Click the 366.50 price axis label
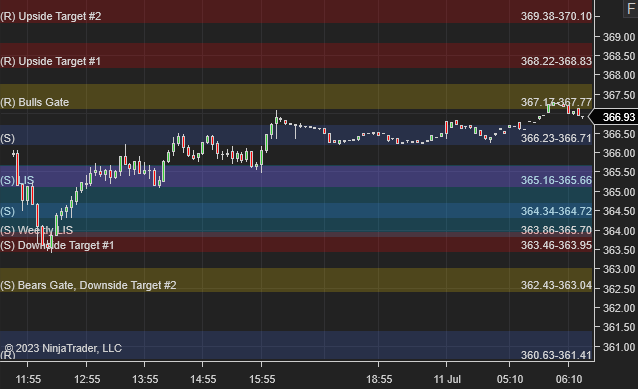 click(618, 134)
